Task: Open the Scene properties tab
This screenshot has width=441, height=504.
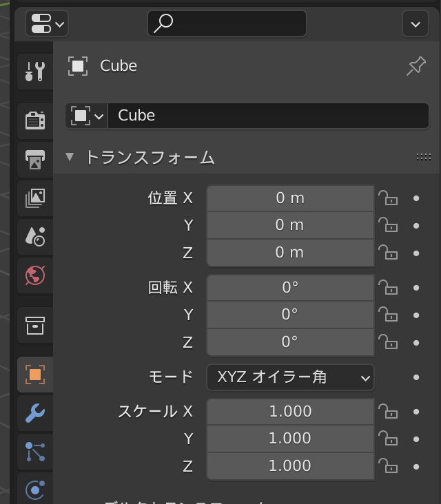Action: 34,236
